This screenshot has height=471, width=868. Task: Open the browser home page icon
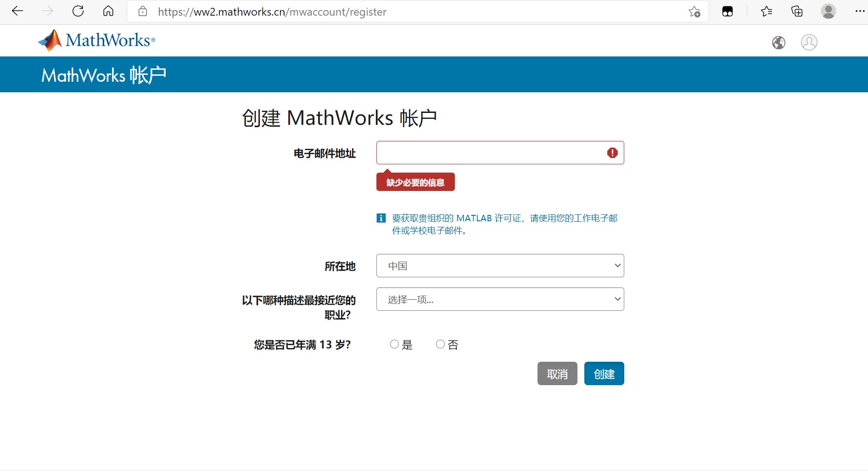108,11
